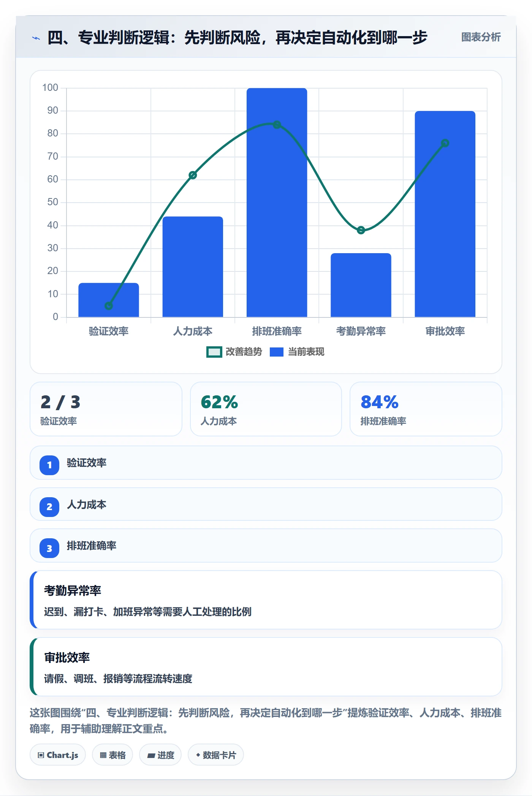Toggle the 改善趋势 legend item
The width and height of the screenshot is (532, 796).
pos(234,352)
